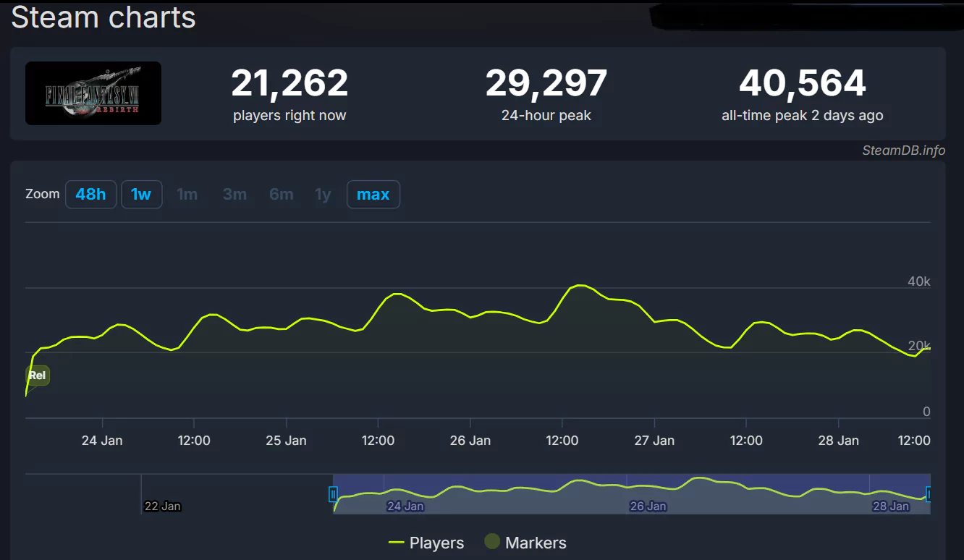Image resolution: width=964 pixels, height=560 pixels.
Task: Click the SteamDB.info credit text
Action: tap(903, 150)
